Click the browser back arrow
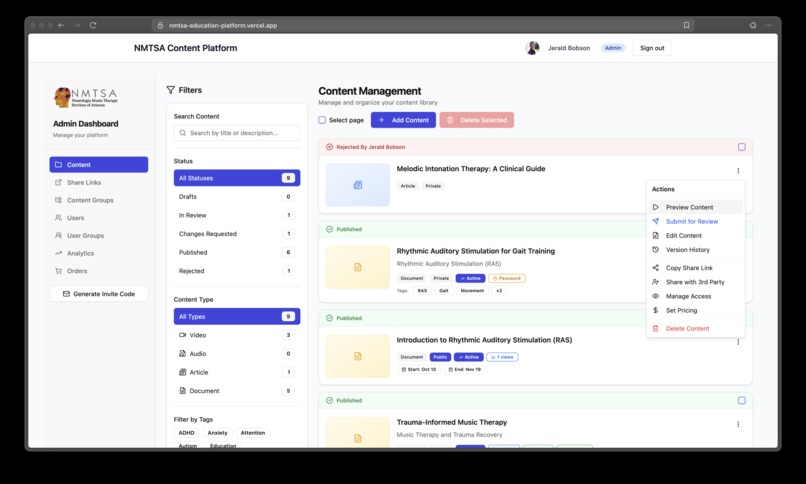The height and width of the screenshot is (484, 806). coord(61,25)
